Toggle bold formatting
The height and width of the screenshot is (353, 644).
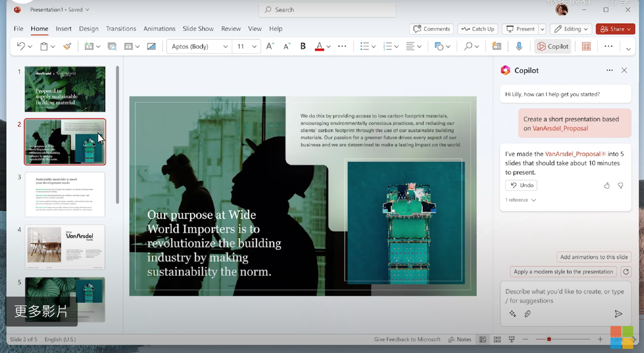click(x=303, y=46)
